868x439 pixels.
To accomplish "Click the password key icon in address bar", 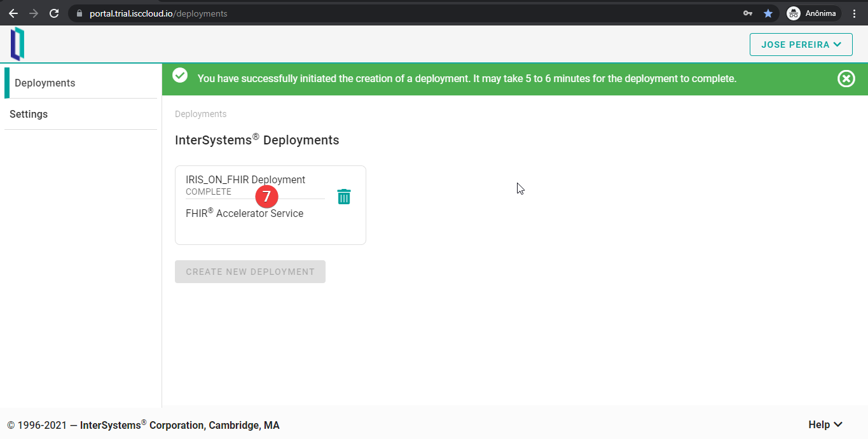I will point(748,13).
